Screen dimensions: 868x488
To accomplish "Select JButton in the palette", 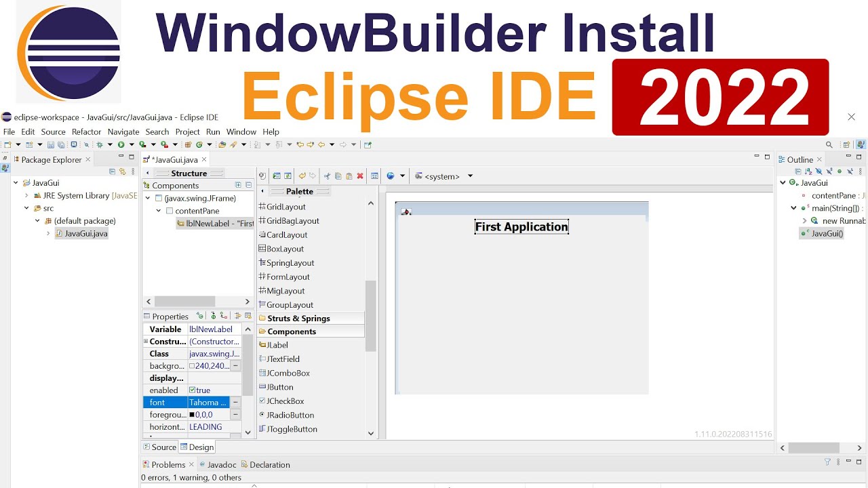I will [276, 387].
